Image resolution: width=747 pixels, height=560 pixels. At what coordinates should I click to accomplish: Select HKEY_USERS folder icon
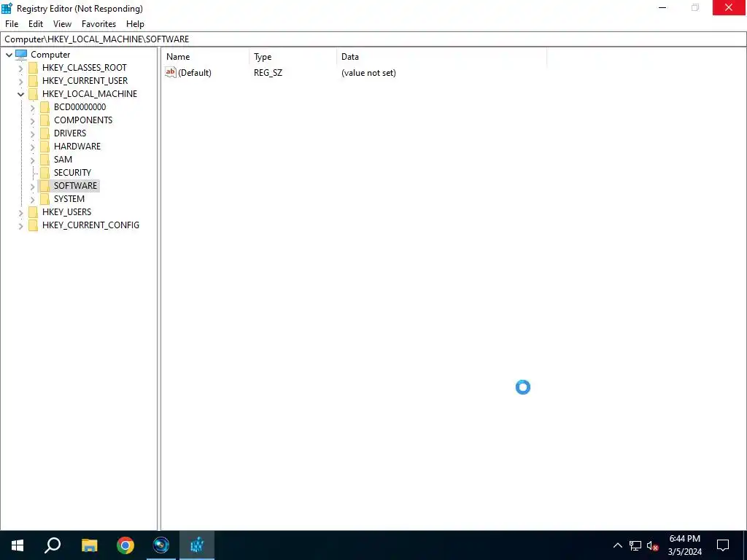coord(33,212)
